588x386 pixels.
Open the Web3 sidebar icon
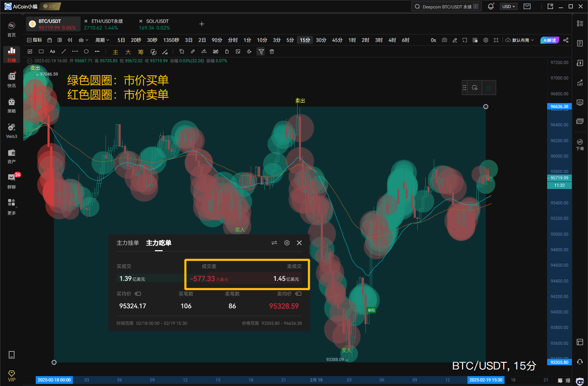coord(12,131)
